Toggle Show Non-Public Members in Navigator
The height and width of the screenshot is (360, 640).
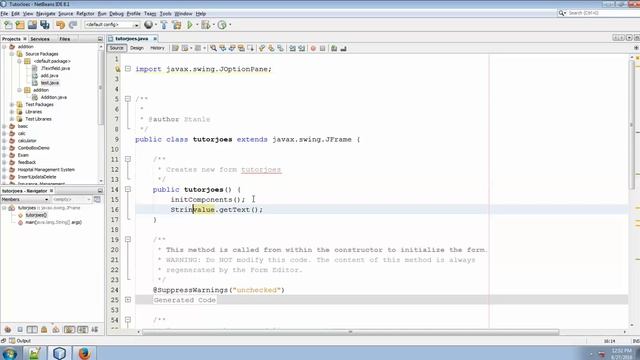point(44,329)
